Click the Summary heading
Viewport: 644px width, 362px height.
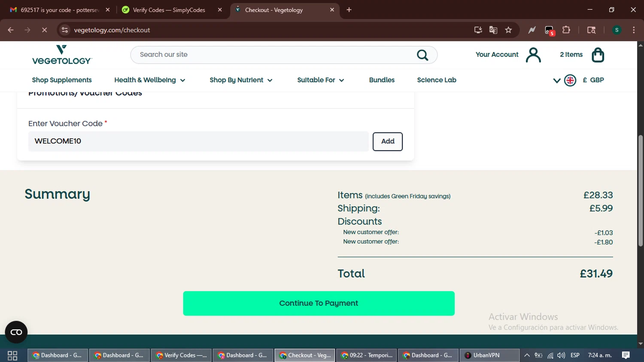(57, 195)
